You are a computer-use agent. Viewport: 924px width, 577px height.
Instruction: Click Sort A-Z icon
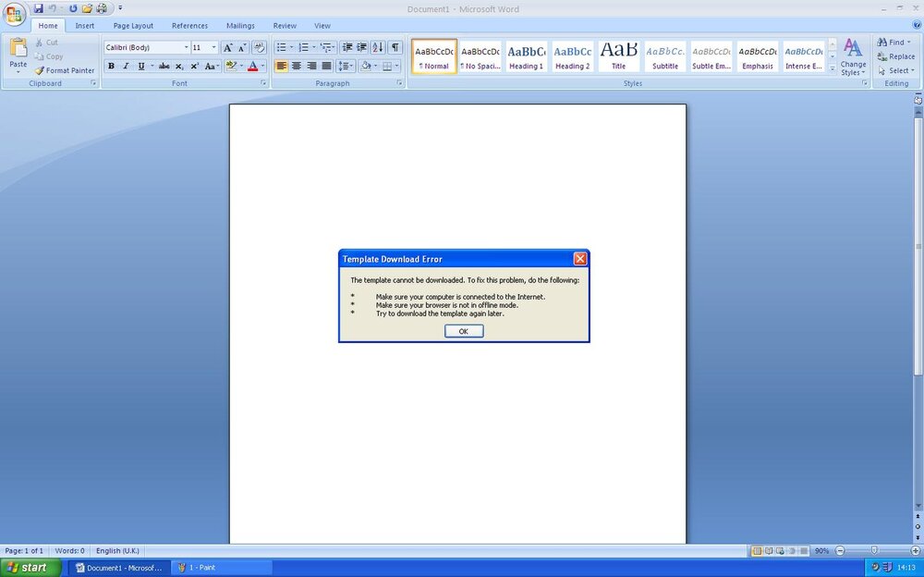[x=378, y=47]
